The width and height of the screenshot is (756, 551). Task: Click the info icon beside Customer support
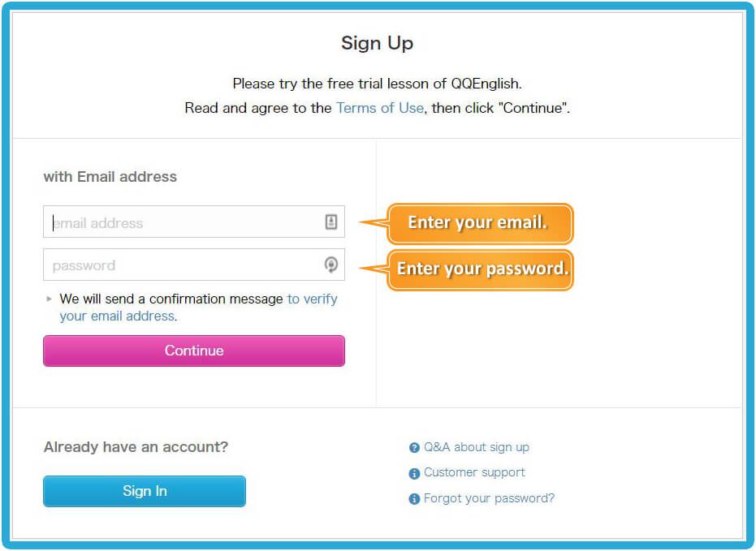(x=415, y=473)
